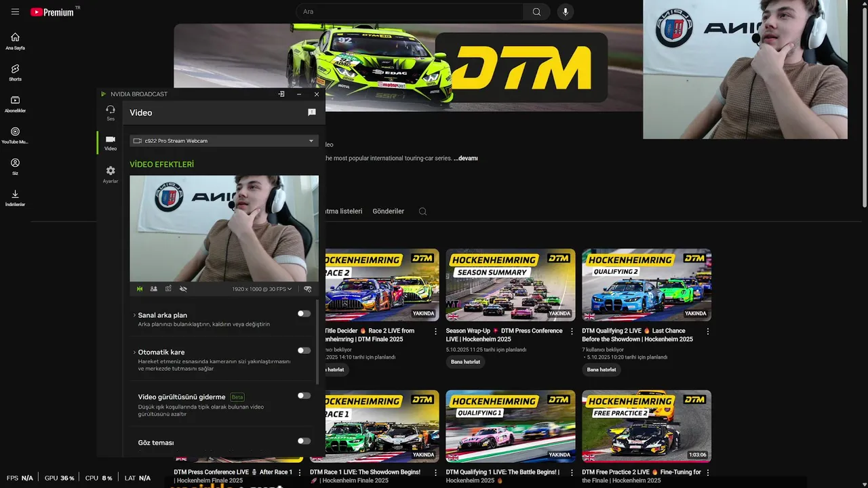The width and height of the screenshot is (868, 488).
Task: Start voice search with microphone icon
Action: pos(565,12)
